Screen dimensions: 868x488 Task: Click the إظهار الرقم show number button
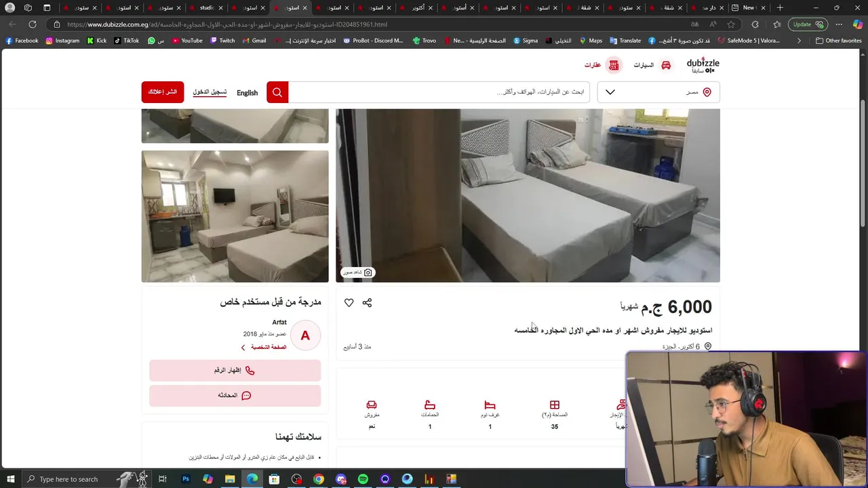(235, 371)
